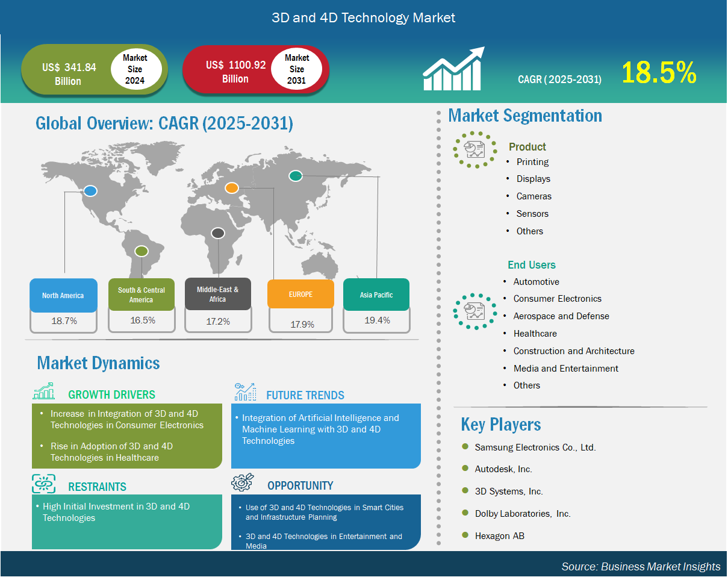
Task: Click the Asia Pacific region label
Action: click(x=376, y=295)
